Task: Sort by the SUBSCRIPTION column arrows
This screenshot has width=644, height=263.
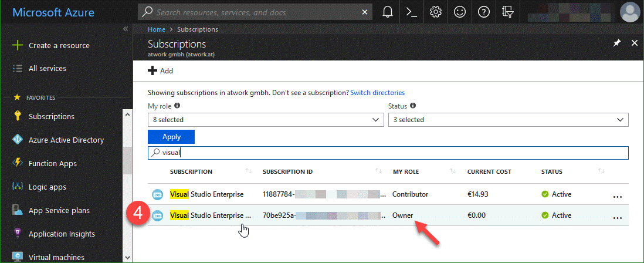Action: tap(249, 171)
